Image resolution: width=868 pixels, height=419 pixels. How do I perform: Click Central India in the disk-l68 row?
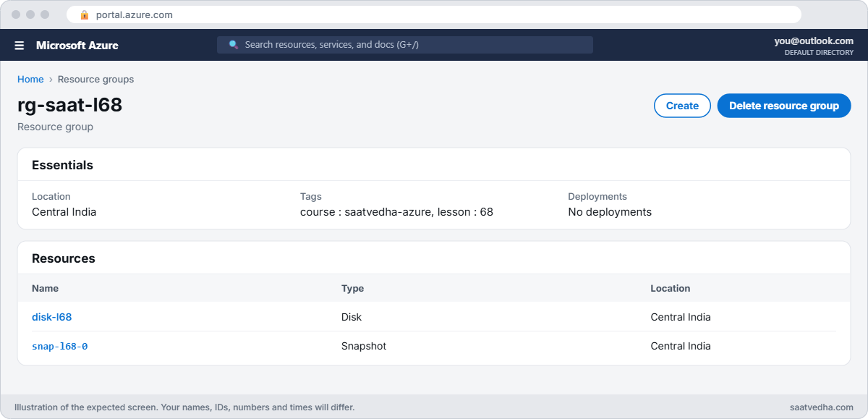coord(681,317)
